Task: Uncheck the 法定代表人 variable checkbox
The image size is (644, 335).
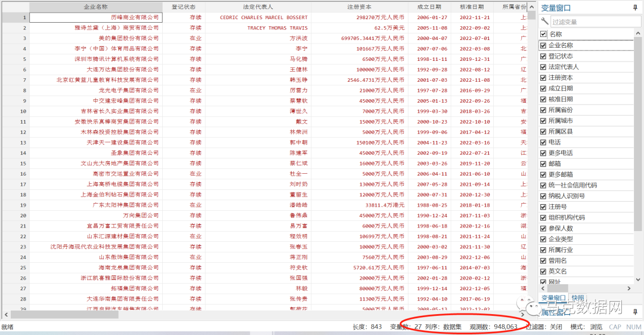Action: click(x=543, y=67)
